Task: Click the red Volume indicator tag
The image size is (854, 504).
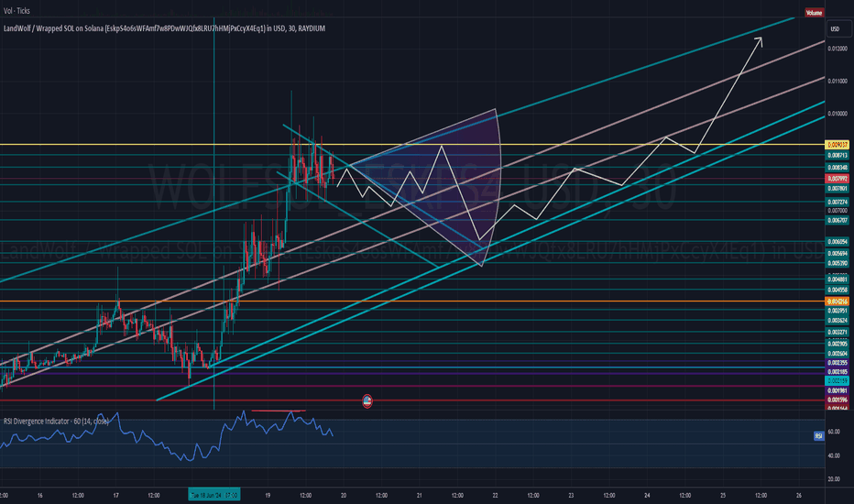Action: coord(814,13)
